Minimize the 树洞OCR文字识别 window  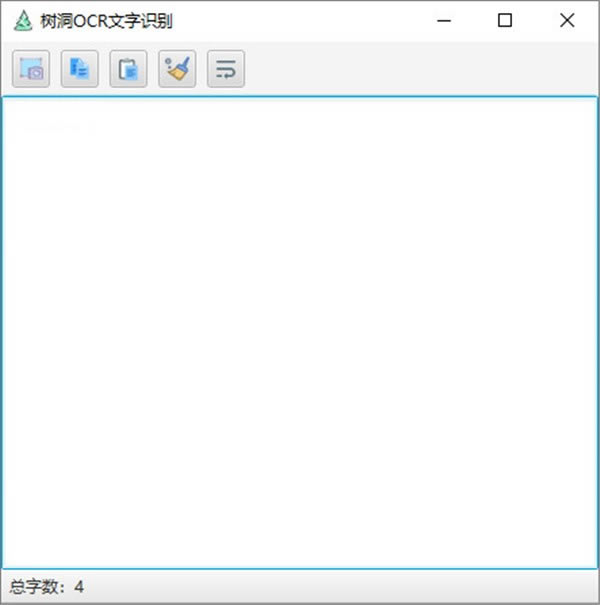(x=444, y=20)
